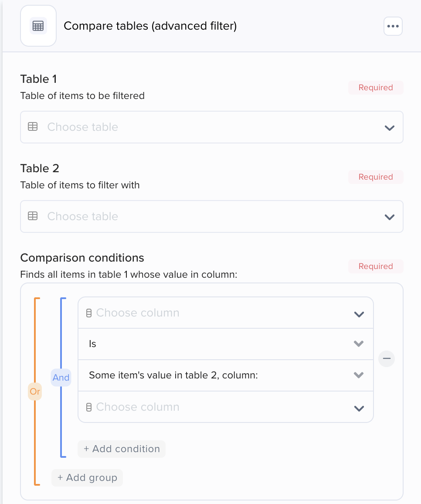
Task: Click the Add condition button
Action: pos(121,449)
